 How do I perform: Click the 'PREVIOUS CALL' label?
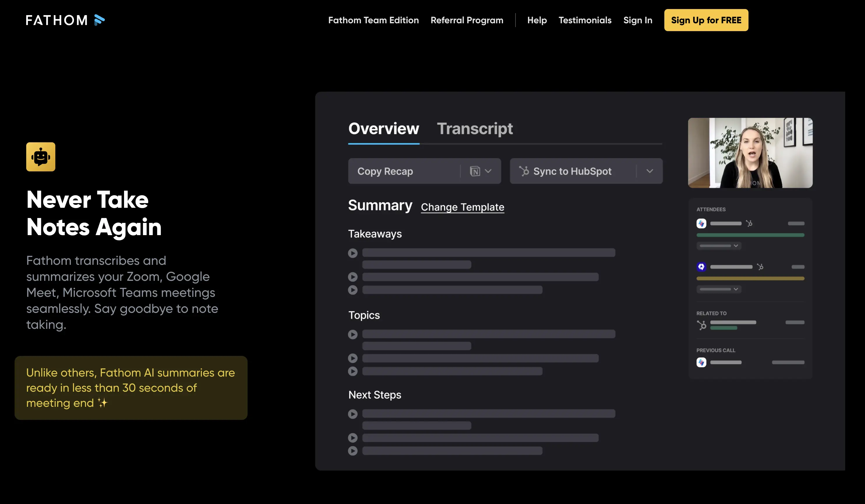pos(716,350)
